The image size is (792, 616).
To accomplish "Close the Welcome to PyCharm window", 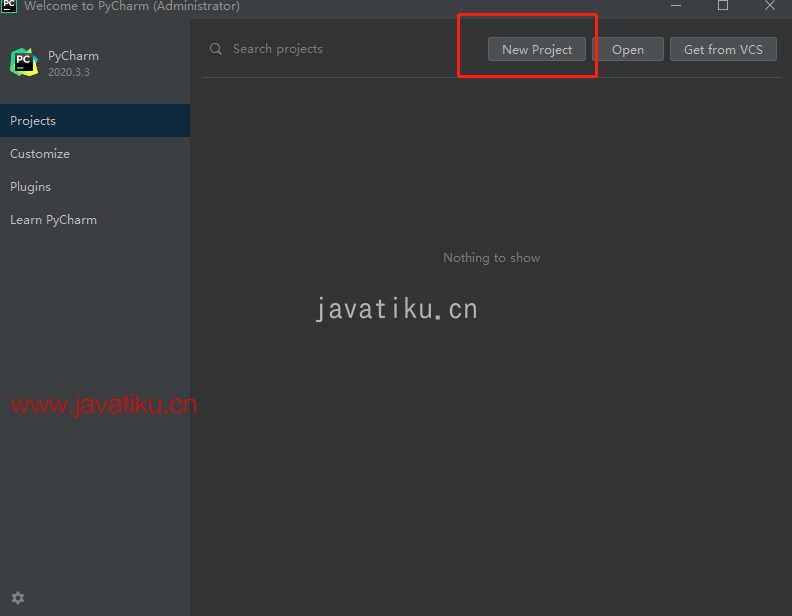I will [770, 6].
